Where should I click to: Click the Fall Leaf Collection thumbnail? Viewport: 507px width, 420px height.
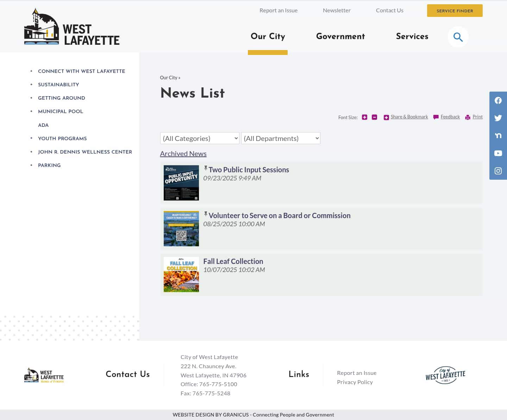(181, 274)
